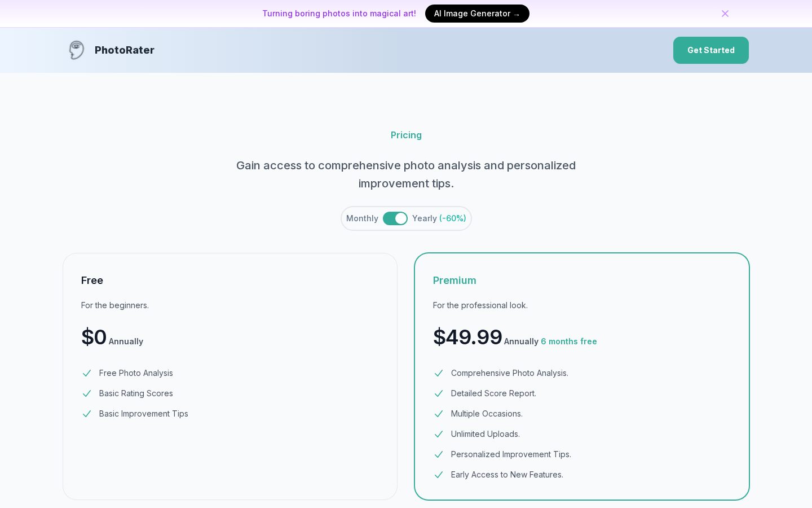Click the PhotoRater brand name
The width and height of the screenshot is (812, 508).
125,50
